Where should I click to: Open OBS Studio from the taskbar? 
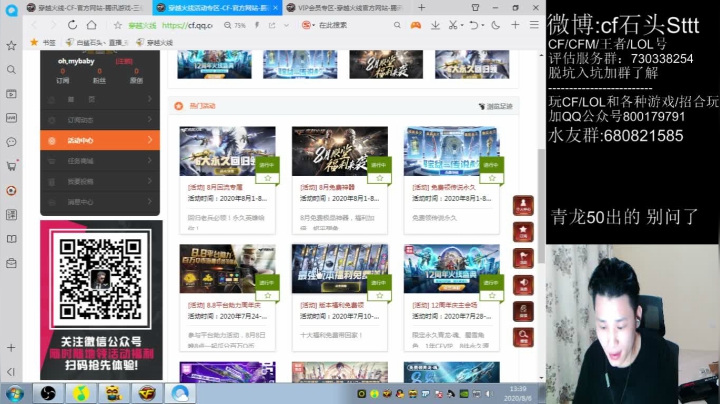(48, 393)
